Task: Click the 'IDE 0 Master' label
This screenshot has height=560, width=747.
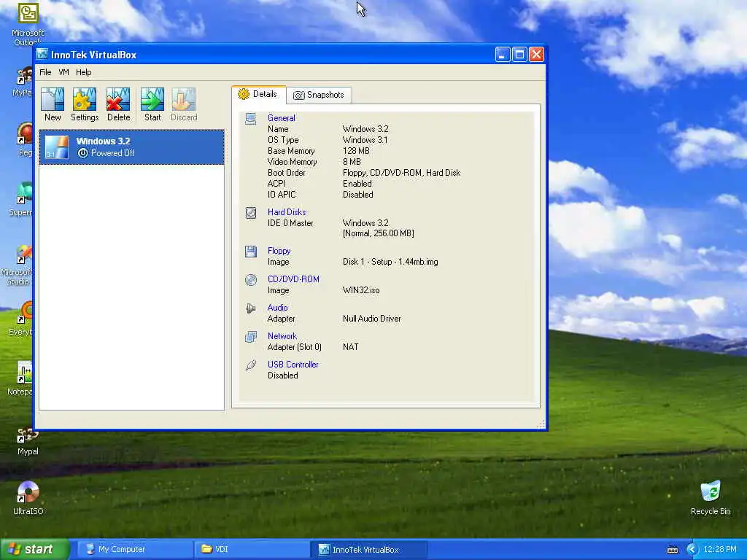Action: [290, 223]
